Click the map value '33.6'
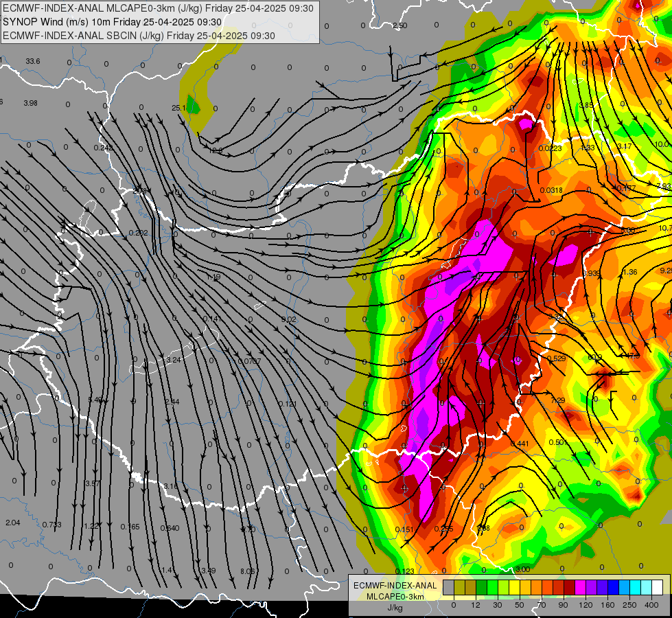This screenshot has height=618, width=672. 32,61
